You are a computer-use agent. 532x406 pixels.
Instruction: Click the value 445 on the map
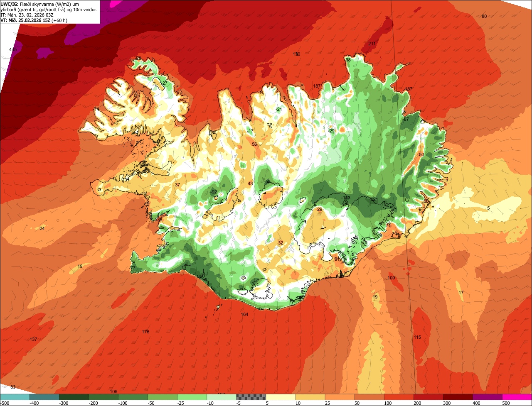(x=13, y=50)
